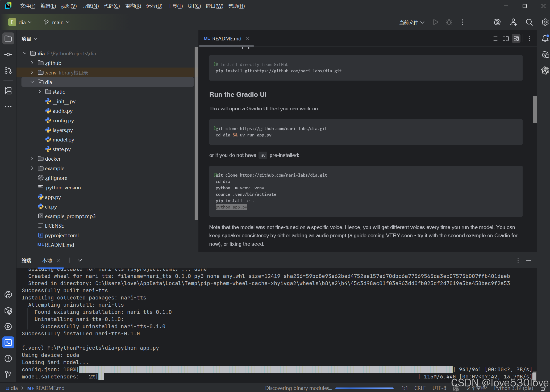The height and width of the screenshot is (392, 550).
Task: Switch to preview-only view mode
Action: pyautogui.click(x=516, y=39)
